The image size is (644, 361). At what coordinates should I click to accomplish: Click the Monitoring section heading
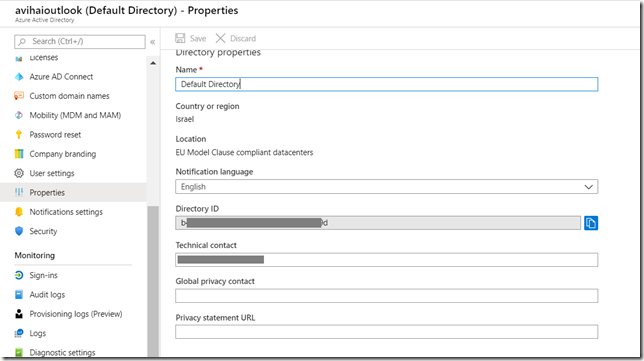point(34,255)
